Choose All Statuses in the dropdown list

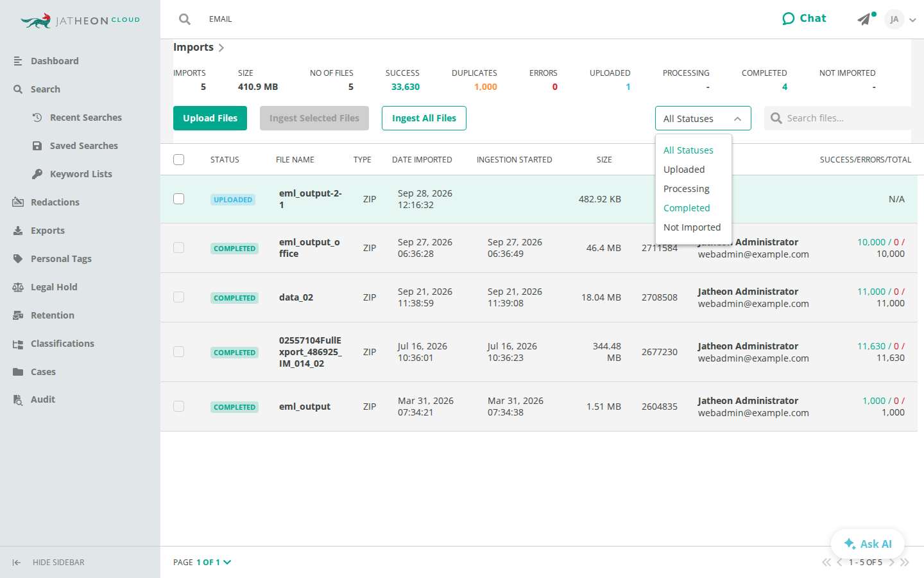[688, 150]
